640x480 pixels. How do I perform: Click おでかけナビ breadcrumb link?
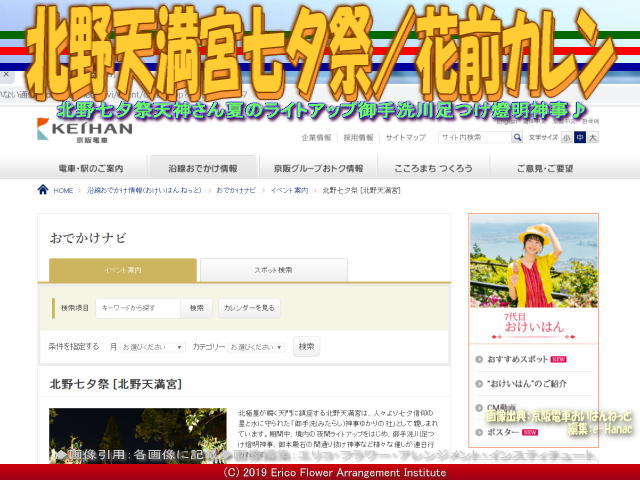coord(236,191)
